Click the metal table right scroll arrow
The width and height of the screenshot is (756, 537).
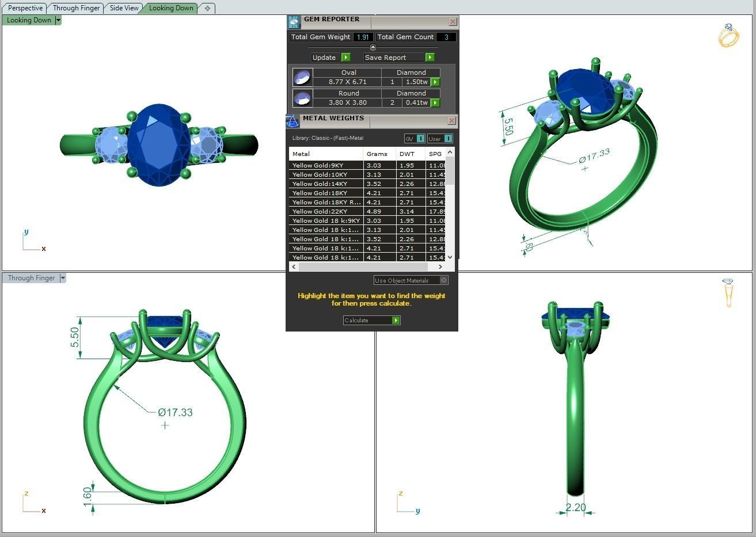coord(440,266)
